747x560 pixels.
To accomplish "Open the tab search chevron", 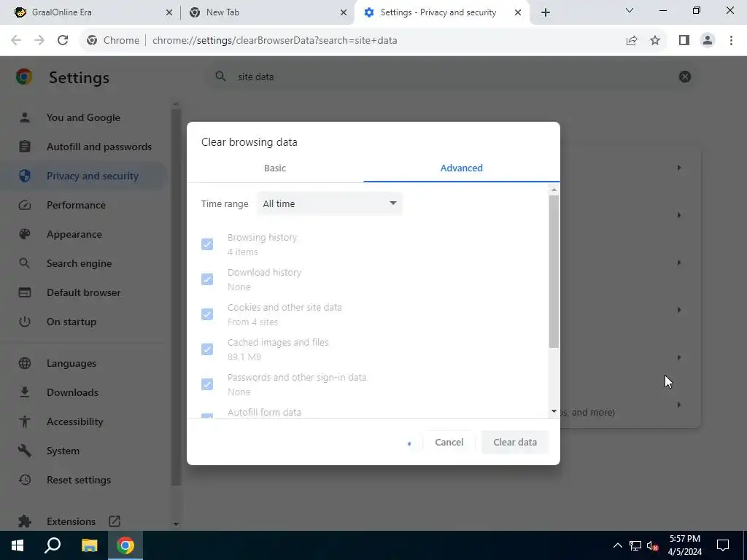I will pyautogui.click(x=630, y=10).
